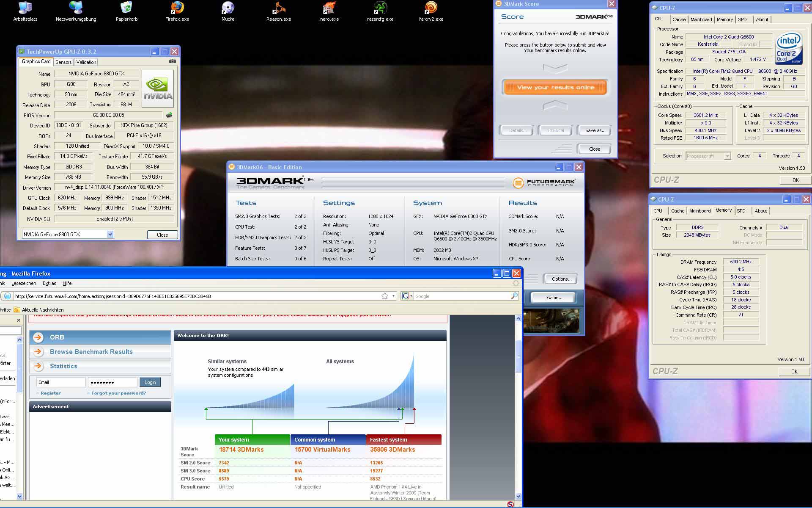
Task: Click the Login button on ORB page
Action: click(150, 382)
